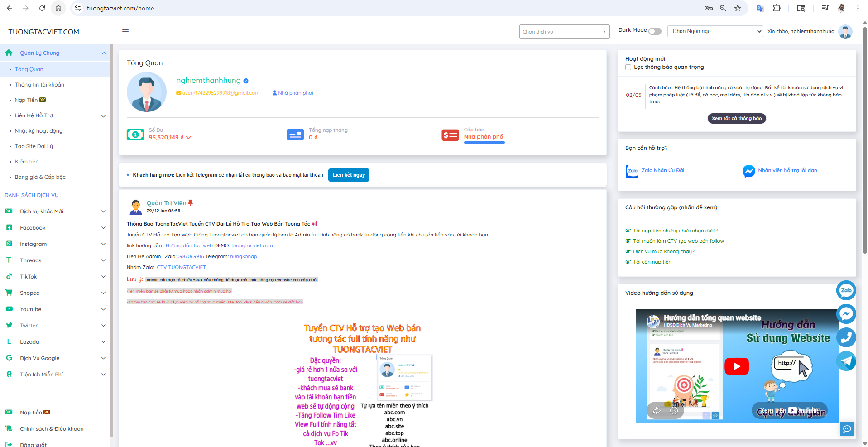This screenshot has height=447, width=868.
Task: Click the page vertical scrollbar
Action: [x=865, y=140]
